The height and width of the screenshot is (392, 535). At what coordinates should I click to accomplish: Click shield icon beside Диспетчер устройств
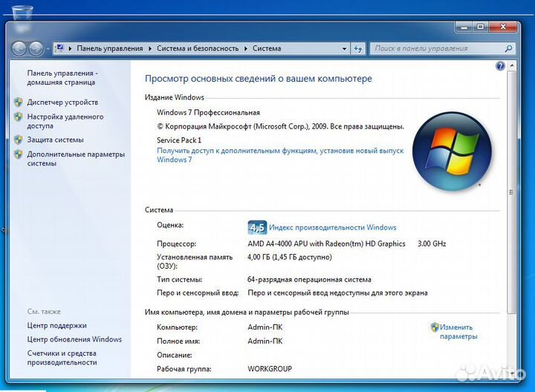coord(19,102)
